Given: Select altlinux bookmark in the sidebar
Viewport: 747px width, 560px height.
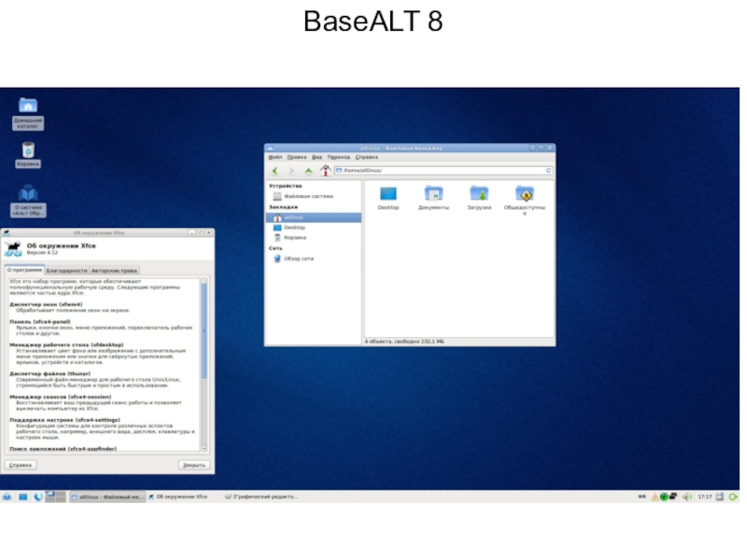Looking at the screenshot, I should 314,217.
